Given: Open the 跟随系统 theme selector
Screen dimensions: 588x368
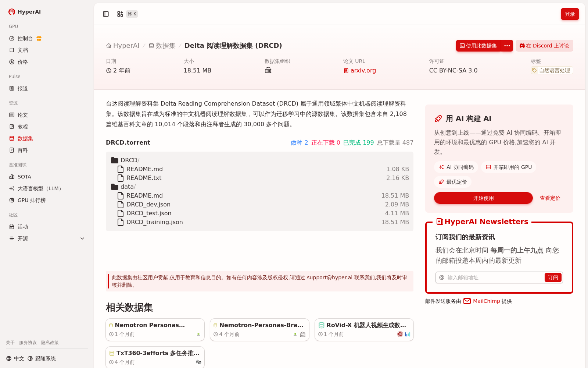Looking at the screenshot, I should (x=42, y=358).
